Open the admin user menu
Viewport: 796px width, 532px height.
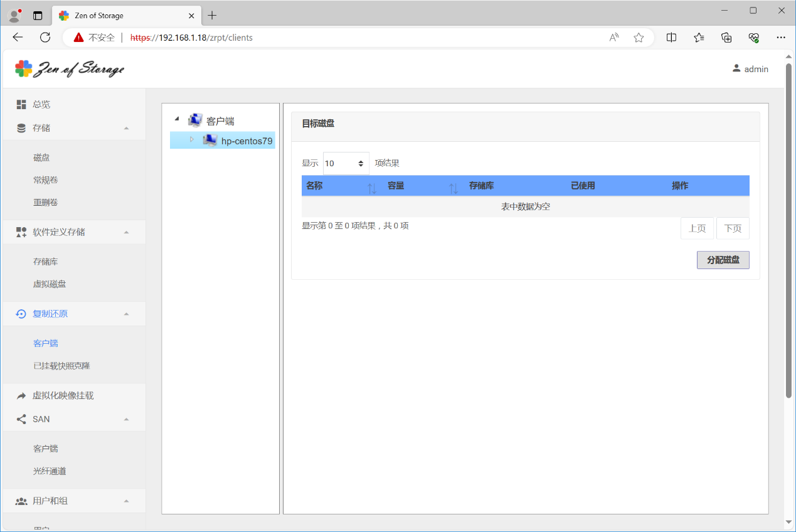click(x=750, y=69)
